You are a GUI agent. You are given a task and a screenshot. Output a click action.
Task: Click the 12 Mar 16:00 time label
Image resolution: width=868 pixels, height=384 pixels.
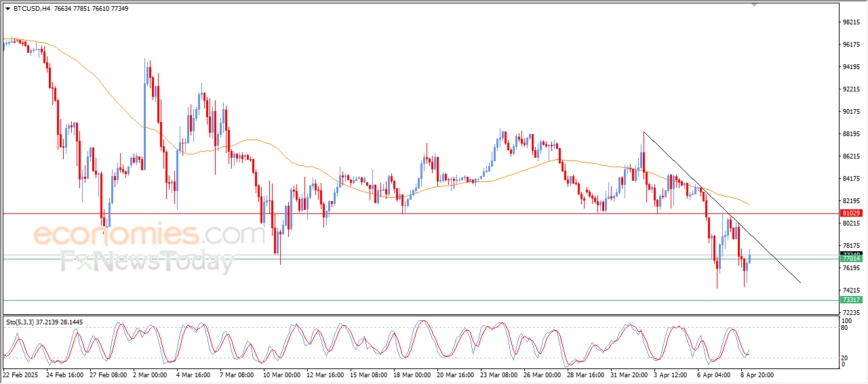point(325,375)
